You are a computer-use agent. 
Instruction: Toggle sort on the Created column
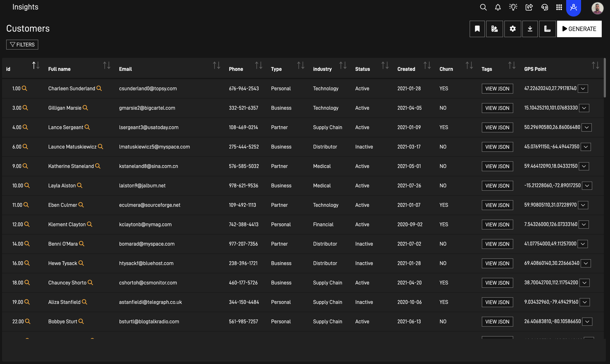[x=427, y=65]
